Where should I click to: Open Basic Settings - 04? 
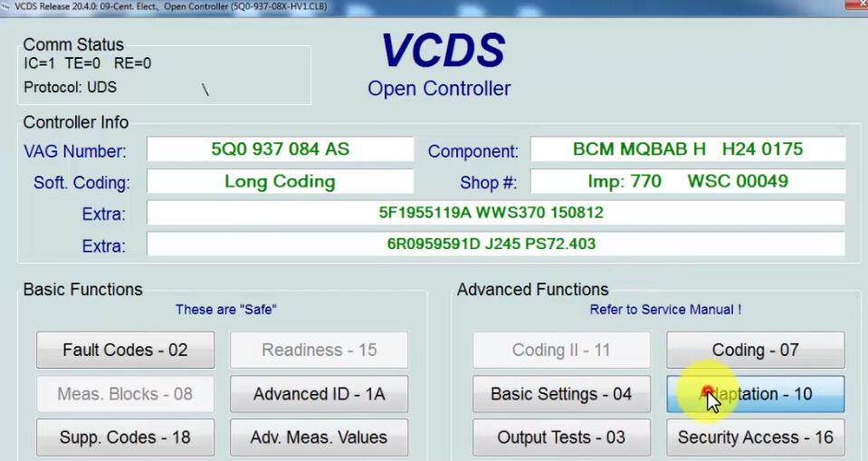[561, 394]
